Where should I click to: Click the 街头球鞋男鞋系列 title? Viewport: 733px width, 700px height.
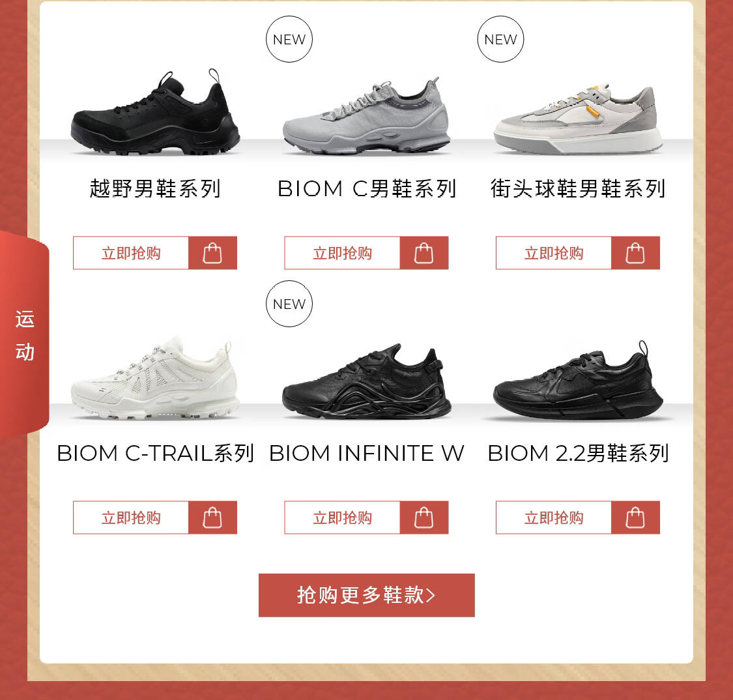click(578, 188)
